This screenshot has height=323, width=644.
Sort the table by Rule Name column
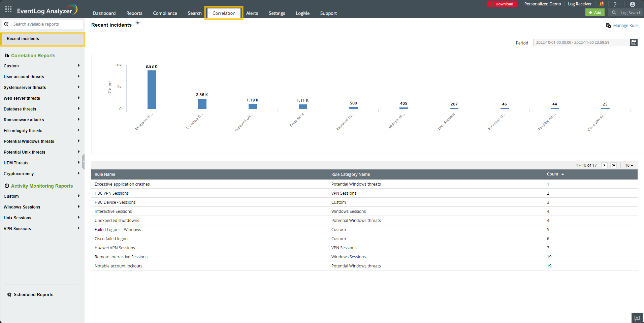click(105, 174)
